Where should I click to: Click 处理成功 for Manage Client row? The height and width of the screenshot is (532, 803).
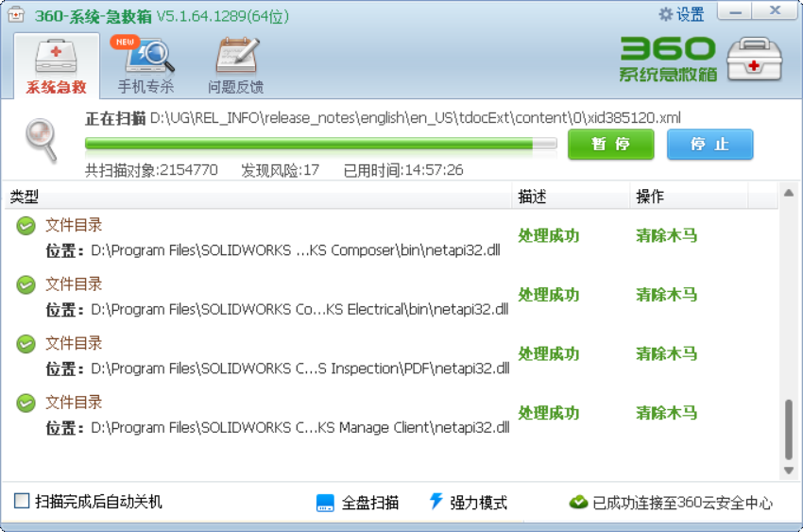coord(549,413)
